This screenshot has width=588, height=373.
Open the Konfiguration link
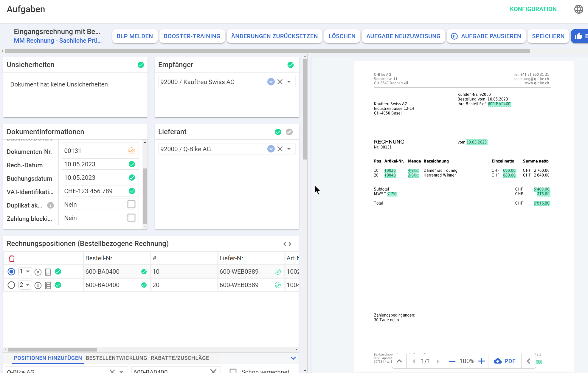coord(533,9)
